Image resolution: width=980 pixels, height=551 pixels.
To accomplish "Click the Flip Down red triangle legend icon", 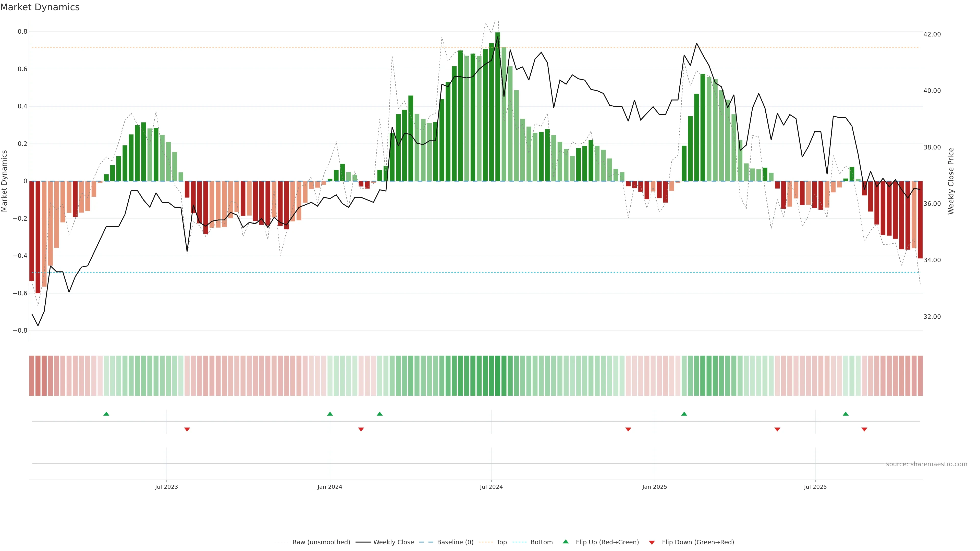I will pos(652,542).
